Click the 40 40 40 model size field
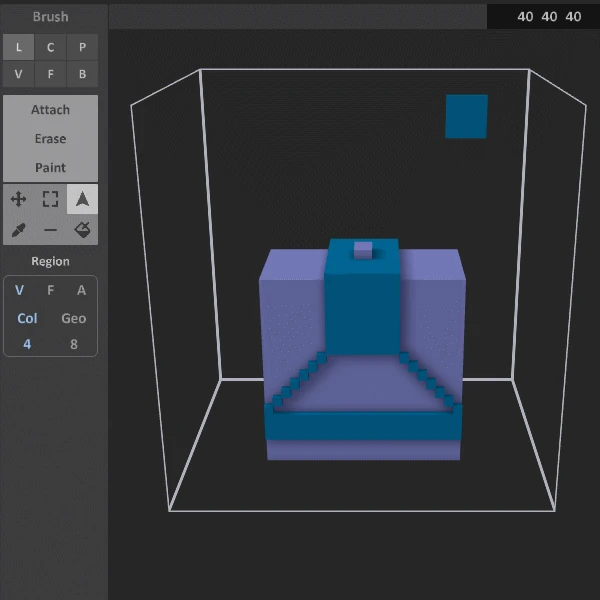 [549, 17]
